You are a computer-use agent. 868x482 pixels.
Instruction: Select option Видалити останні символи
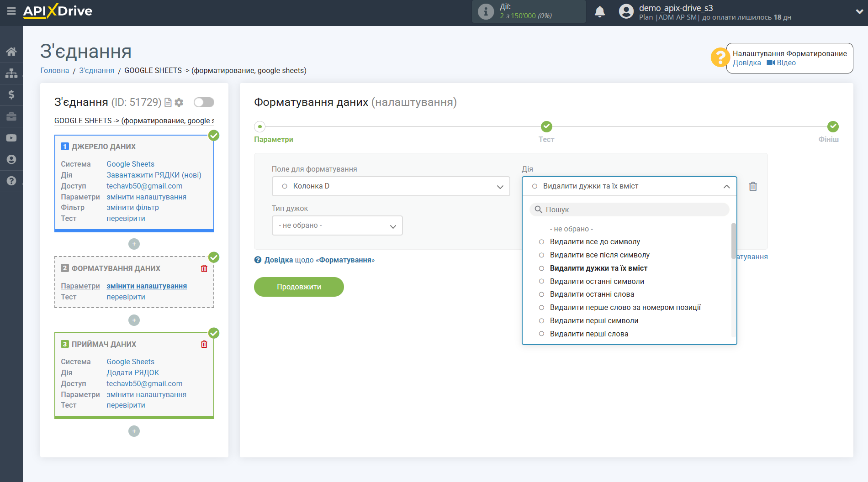click(597, 282)
